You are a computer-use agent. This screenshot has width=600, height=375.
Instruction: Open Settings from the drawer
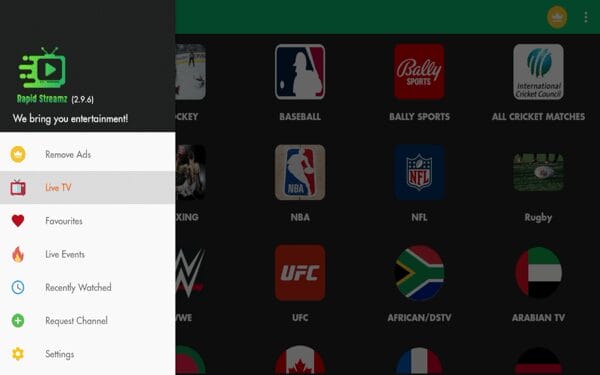(x=88, y=354)
